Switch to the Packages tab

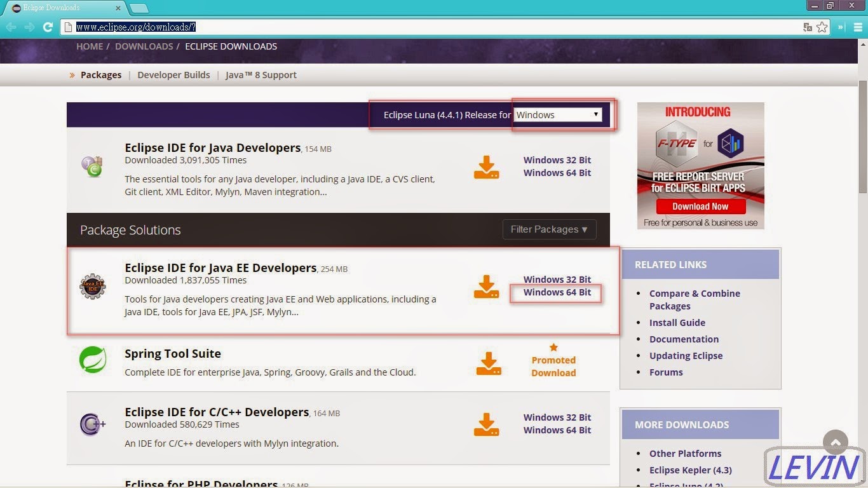coord(101,75)
